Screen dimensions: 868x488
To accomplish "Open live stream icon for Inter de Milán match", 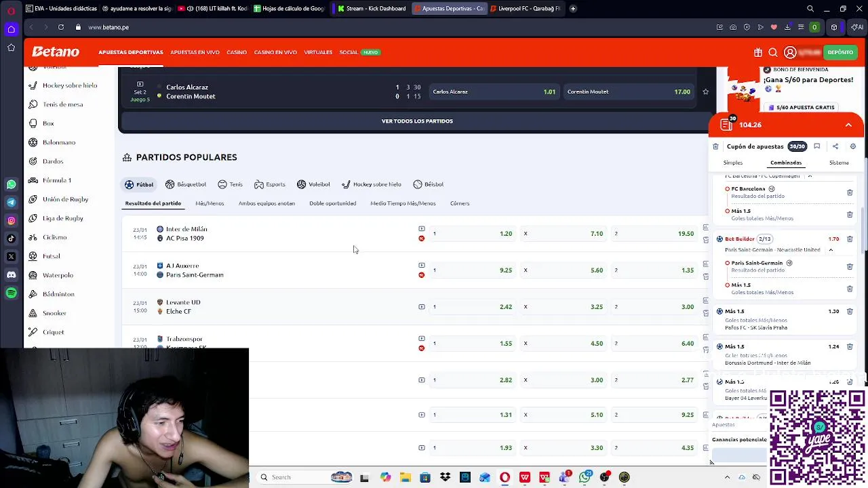I will [422, 228].
